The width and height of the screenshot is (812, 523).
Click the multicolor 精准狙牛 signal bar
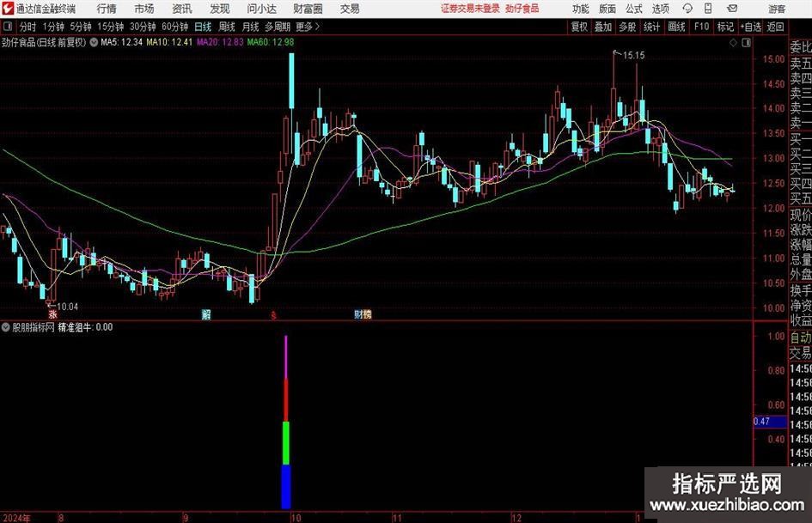(286, 422)
